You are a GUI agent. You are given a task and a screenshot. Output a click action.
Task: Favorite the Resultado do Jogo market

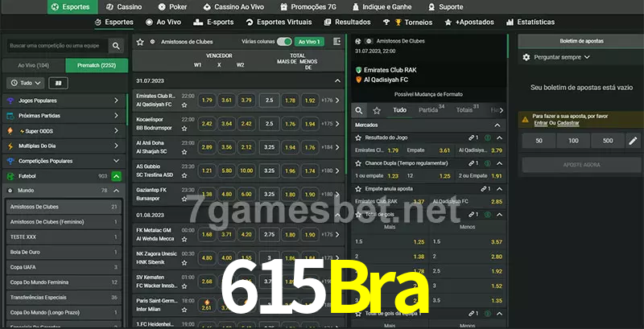tap(358, 138)
